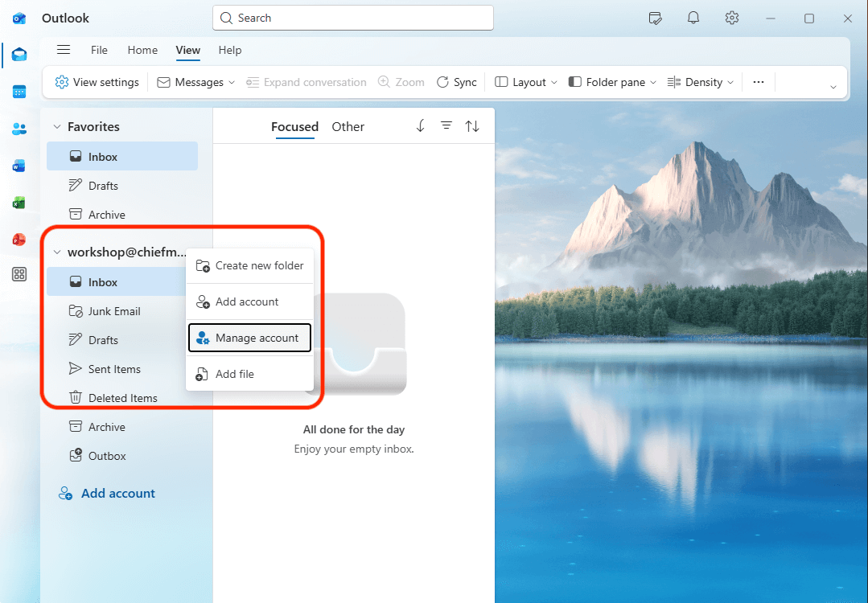This screenshot has width=868, height=603.
Task: Open the Settings gear icon
Action: [x=731, y=18]
